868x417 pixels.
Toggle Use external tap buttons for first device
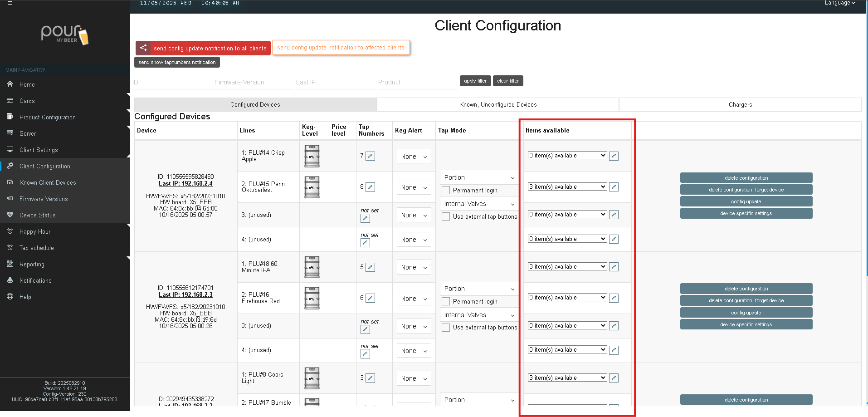[446, 216]
